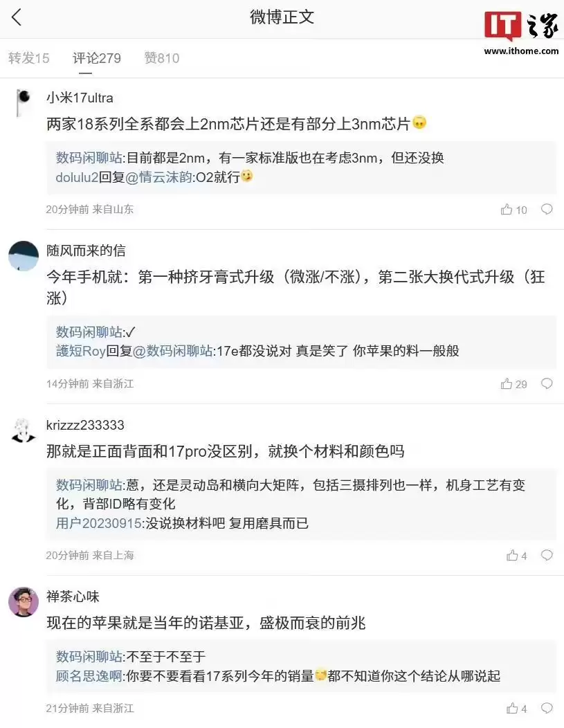Click the thumbs-up icon on 随风而来的信's comment
564x728 pixels.
tap(507, 384)
